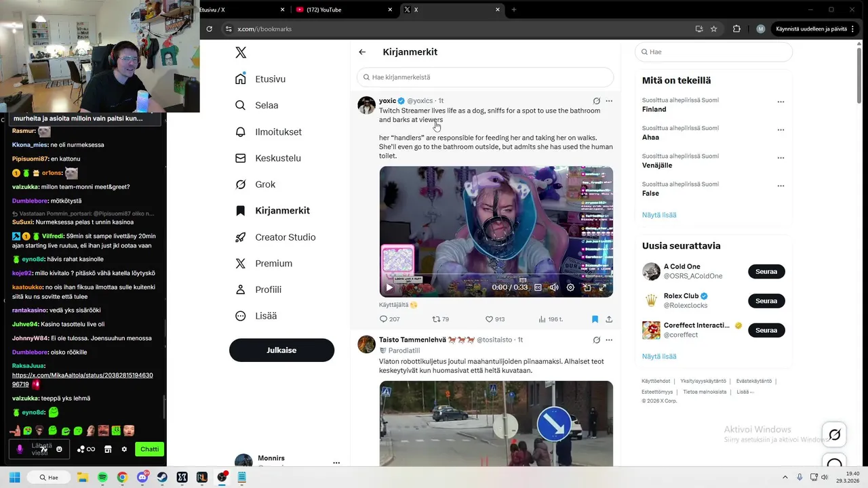The height and width of the screenshot is (488, 868).
Task: Bookmark this page with the star
Action: click(x=713, y=29)
